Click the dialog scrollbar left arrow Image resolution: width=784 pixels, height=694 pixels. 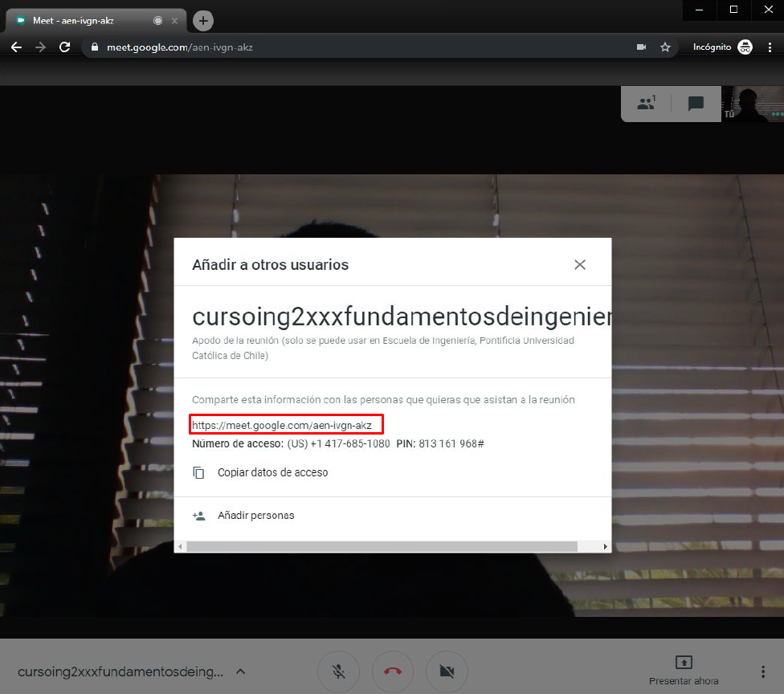(180, 546)
